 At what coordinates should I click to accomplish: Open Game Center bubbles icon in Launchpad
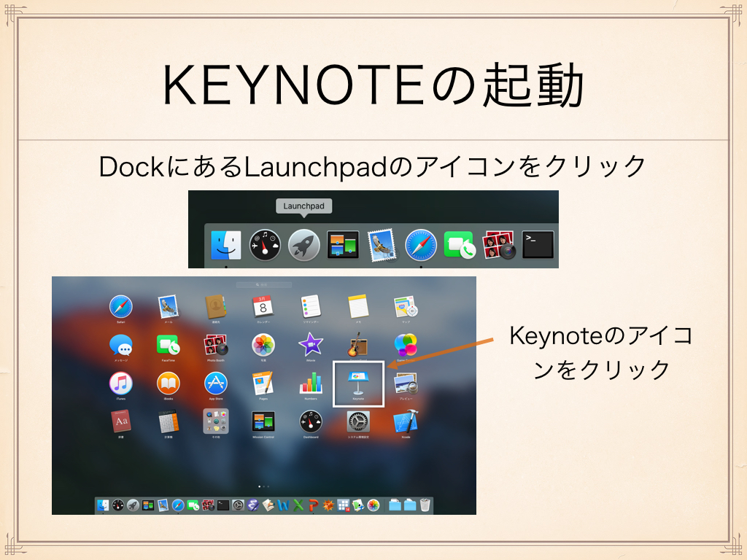point(406,345)
